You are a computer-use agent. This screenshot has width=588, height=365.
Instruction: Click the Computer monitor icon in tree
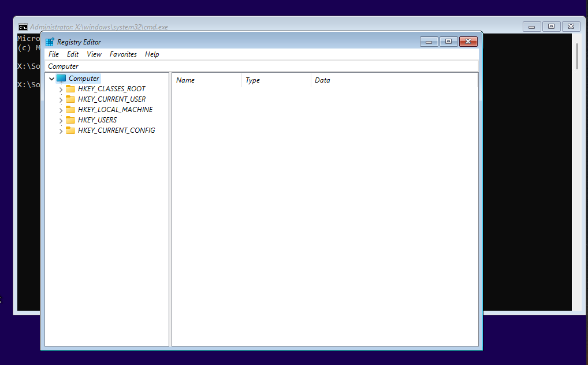(61, 79)
